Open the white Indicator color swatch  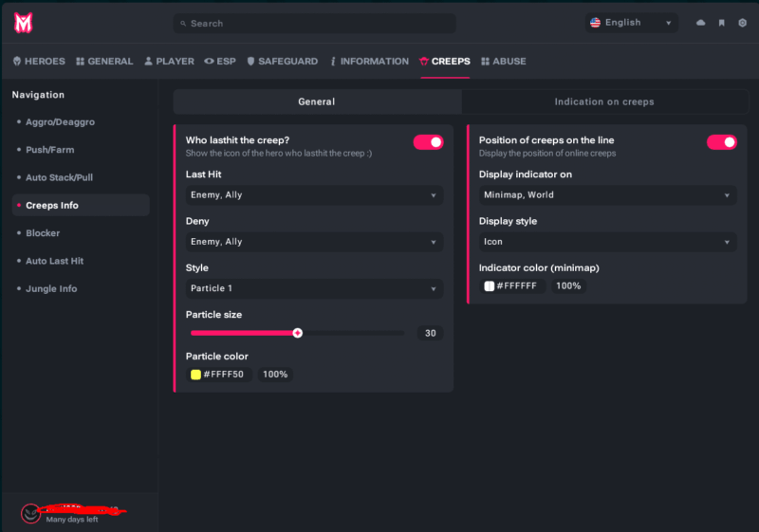489,285
